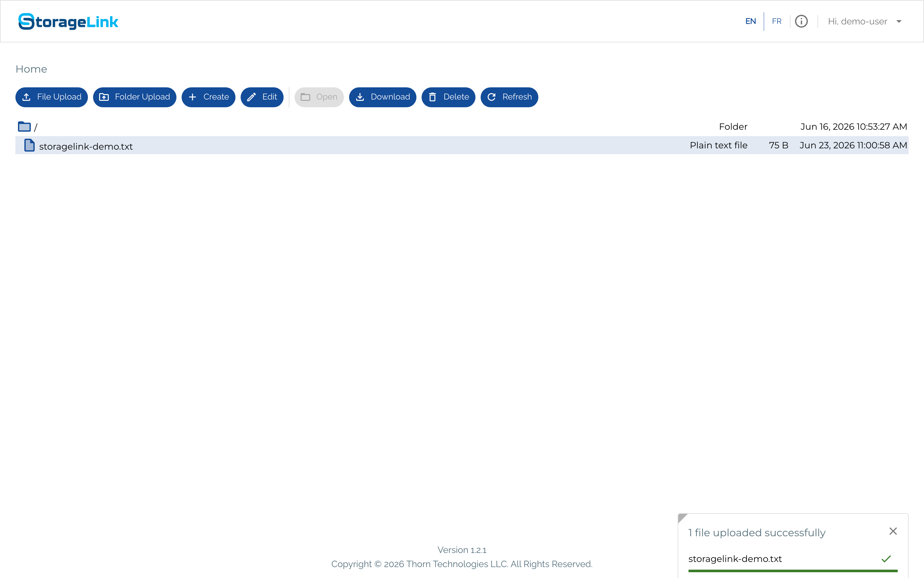Click the Folder Upload button
Viewport: 924px width, 578px height.
(x=135, y=97)
